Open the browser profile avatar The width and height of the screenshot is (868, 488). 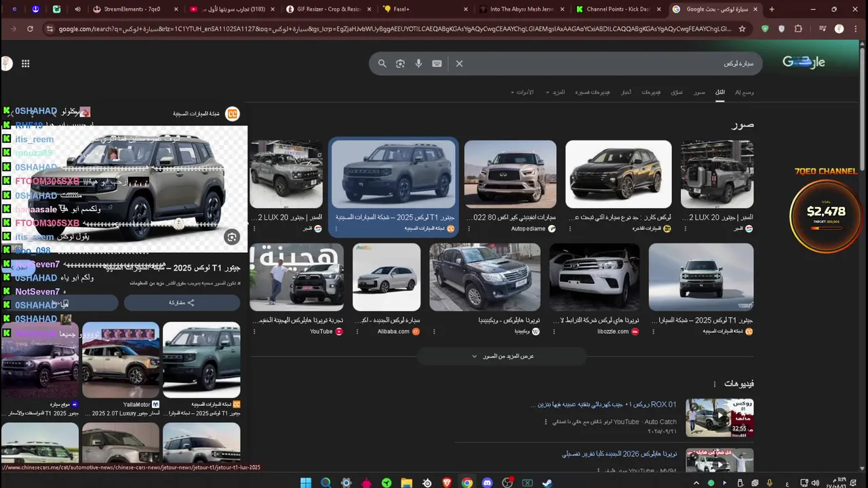click(839, 29)
